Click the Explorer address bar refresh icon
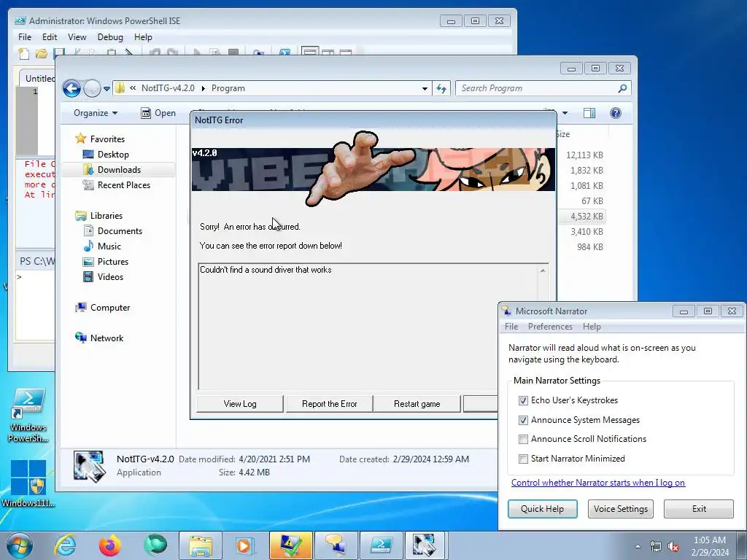Viewport: 747px width, 560px height. click(441, 88)
